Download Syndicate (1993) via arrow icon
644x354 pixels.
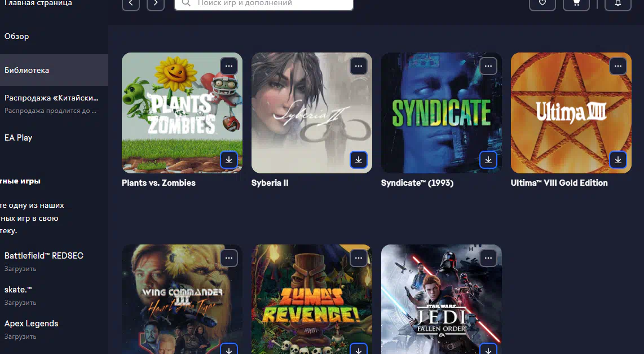pyautogui.click(x=488, y=160)
